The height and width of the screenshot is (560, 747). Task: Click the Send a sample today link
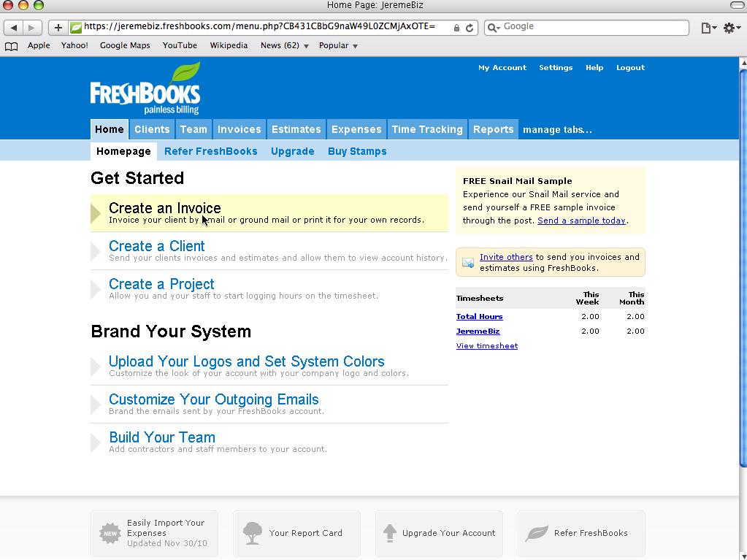pyautogui.click(x=581, y=220)
